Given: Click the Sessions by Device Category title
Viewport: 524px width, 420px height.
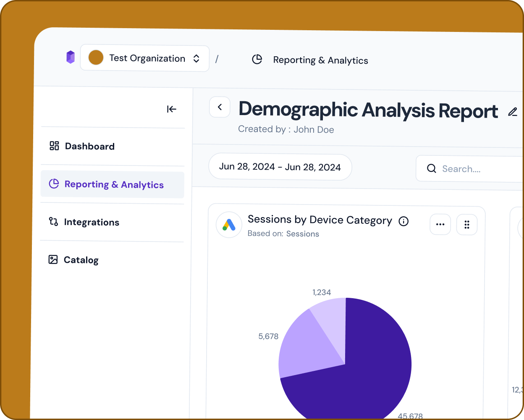Looking at the screenshot, I should pos(320,220).
